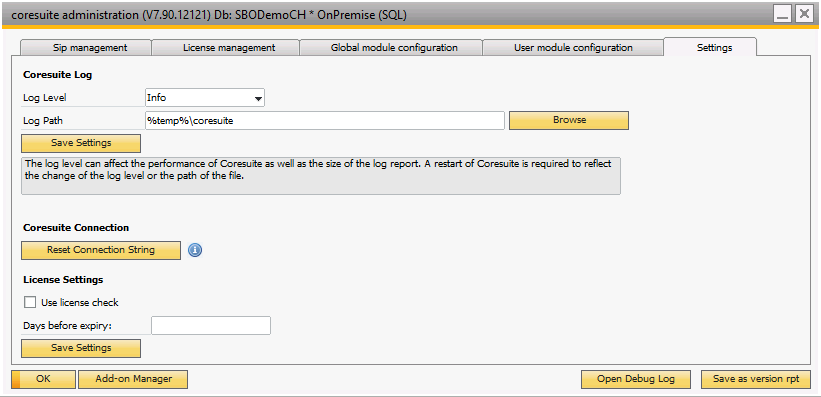Viewport: 821px width, 397px height.
Task: Click Open Debug Log button
Action: [x=636, y=379]
